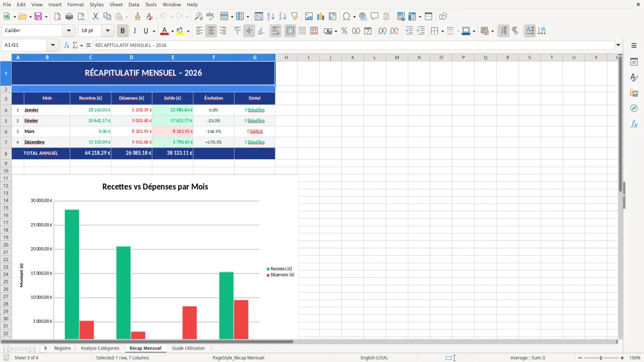Switch to the Registre sheet tab

point(62,348)
